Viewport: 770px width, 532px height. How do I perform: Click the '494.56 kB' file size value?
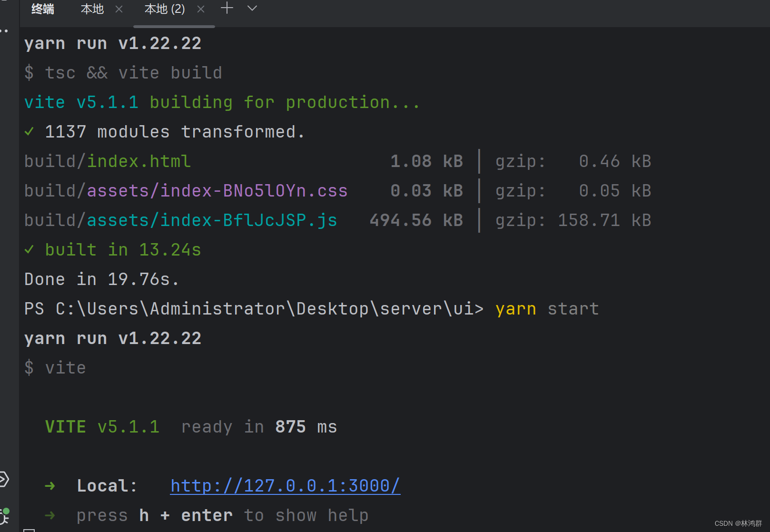pos(416,220)
